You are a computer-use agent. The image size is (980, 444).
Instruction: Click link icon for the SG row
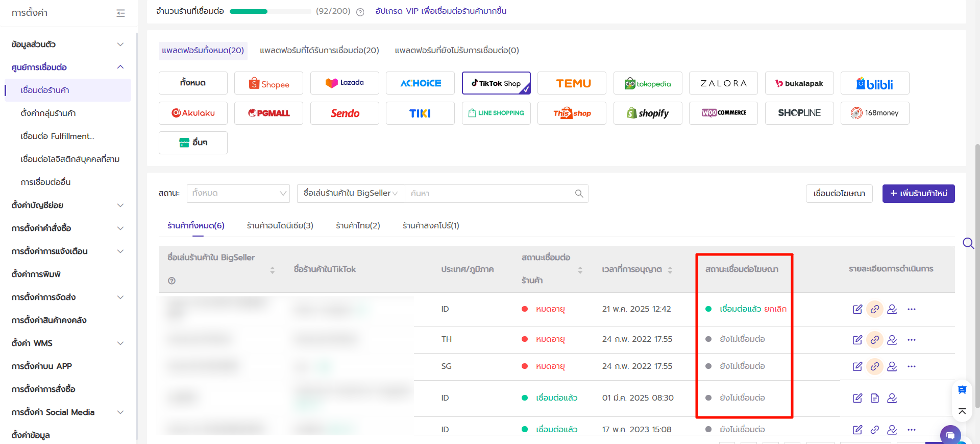(x=875, y=366)
